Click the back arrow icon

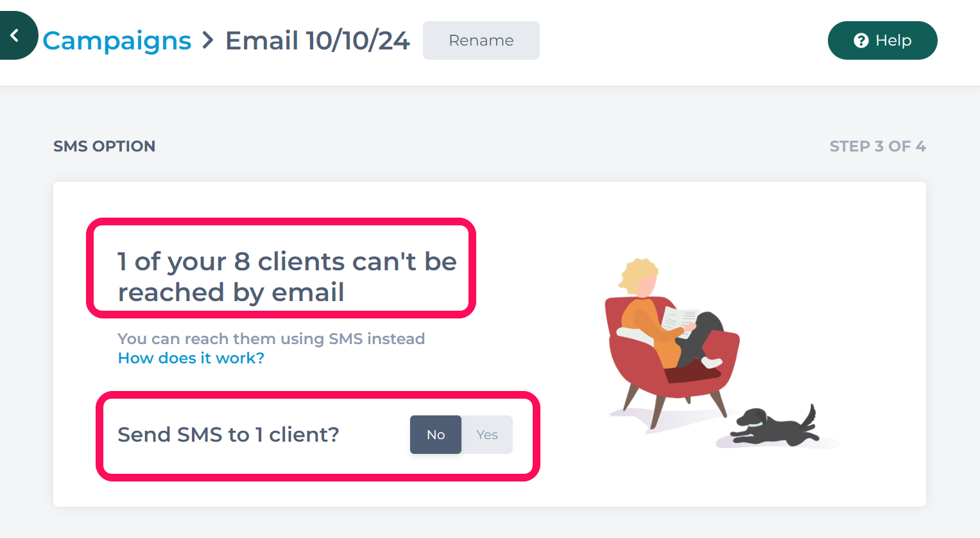coord(14,36)
